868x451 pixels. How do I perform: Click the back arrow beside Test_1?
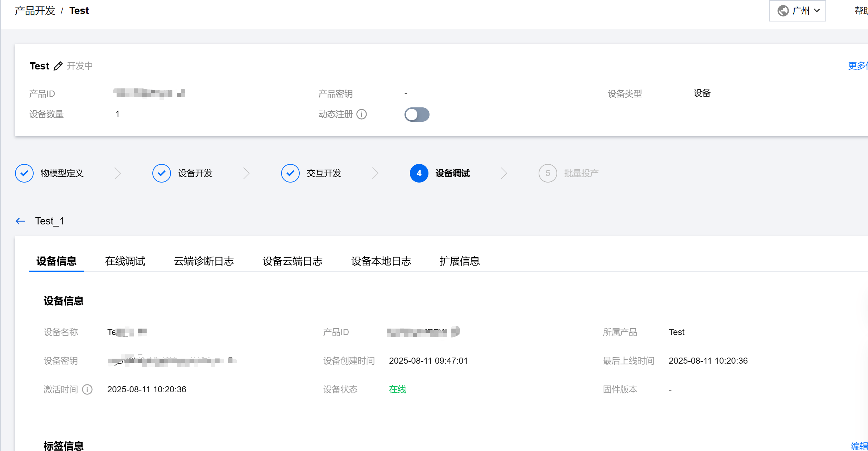pyautogui.click(x=20, y=221)
